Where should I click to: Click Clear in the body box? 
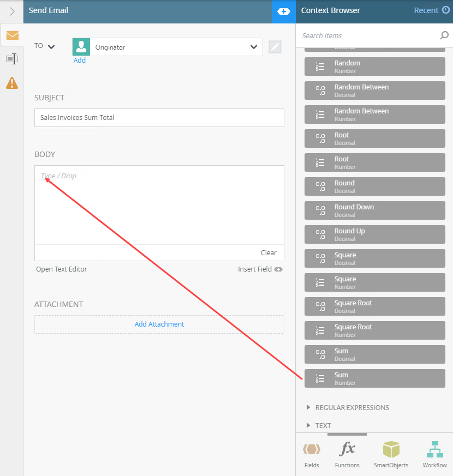pos(269,252)
